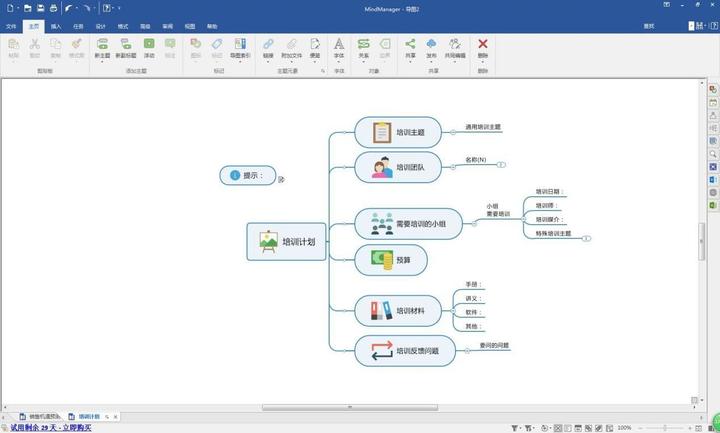Click the 关系 (Relationship) icon
720x433 pixels.
364,44
